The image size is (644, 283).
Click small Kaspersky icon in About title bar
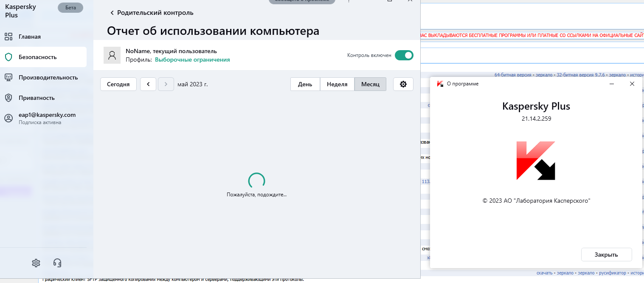(x=440, y=84)
